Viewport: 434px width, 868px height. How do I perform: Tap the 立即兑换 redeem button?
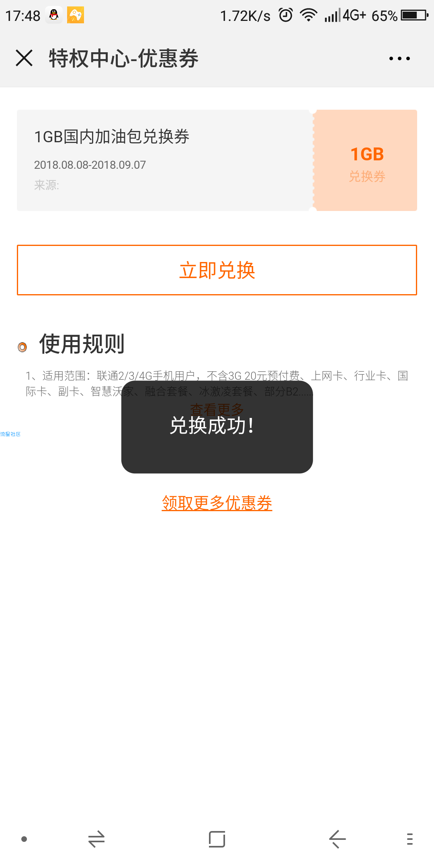coord(217,270)
